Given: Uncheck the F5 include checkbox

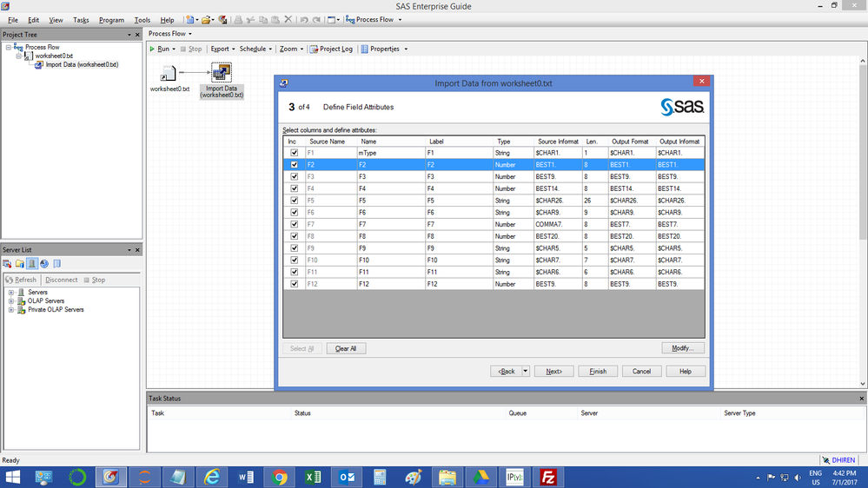Looking at the screenshot, I should (294, 201).
